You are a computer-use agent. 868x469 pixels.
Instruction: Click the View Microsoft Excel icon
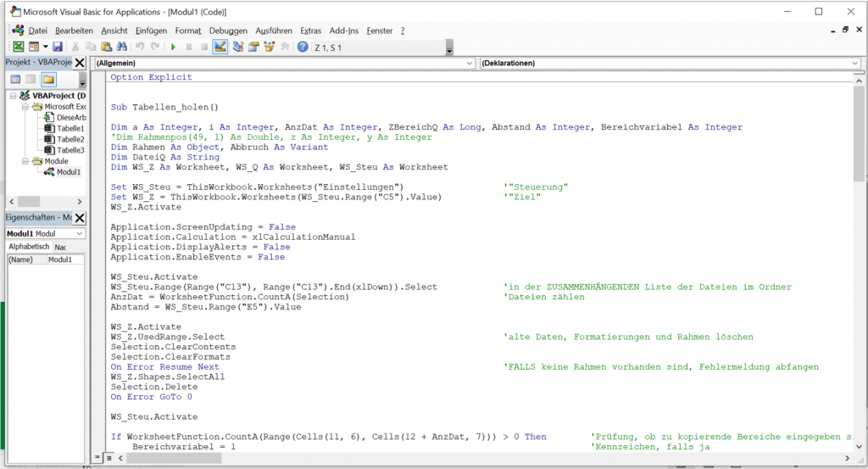(x=19, y=47)
